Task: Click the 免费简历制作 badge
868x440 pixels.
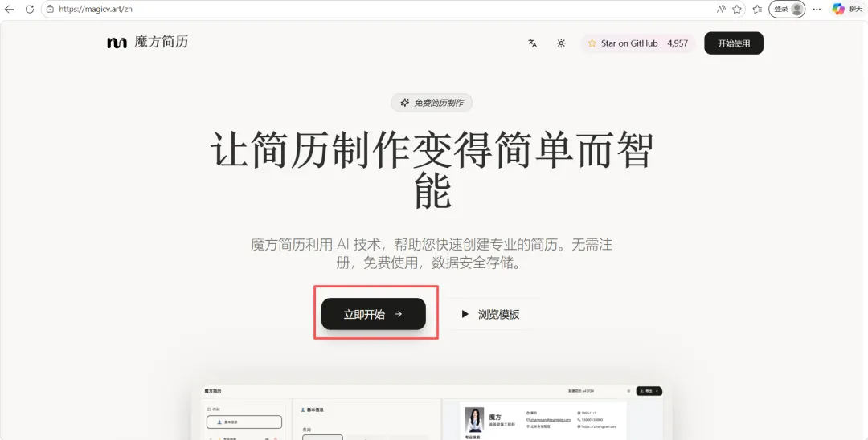Action: 432,103
